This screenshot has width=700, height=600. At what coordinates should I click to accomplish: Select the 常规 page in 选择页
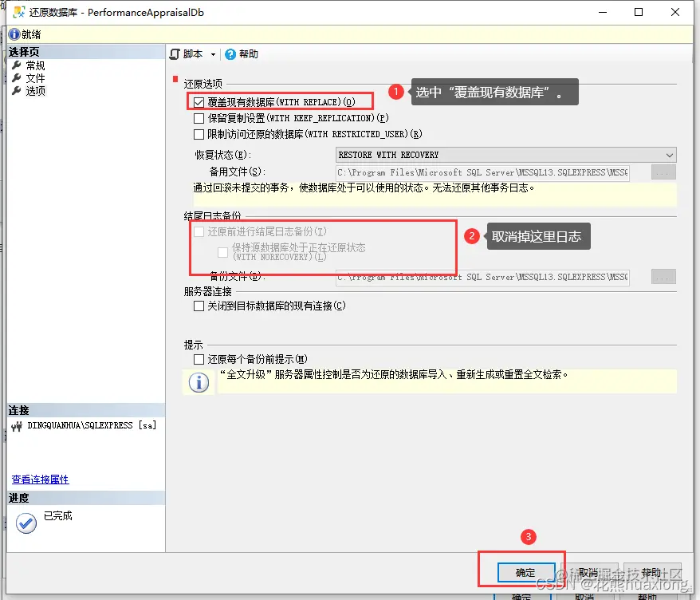click(x=37, y=65)
